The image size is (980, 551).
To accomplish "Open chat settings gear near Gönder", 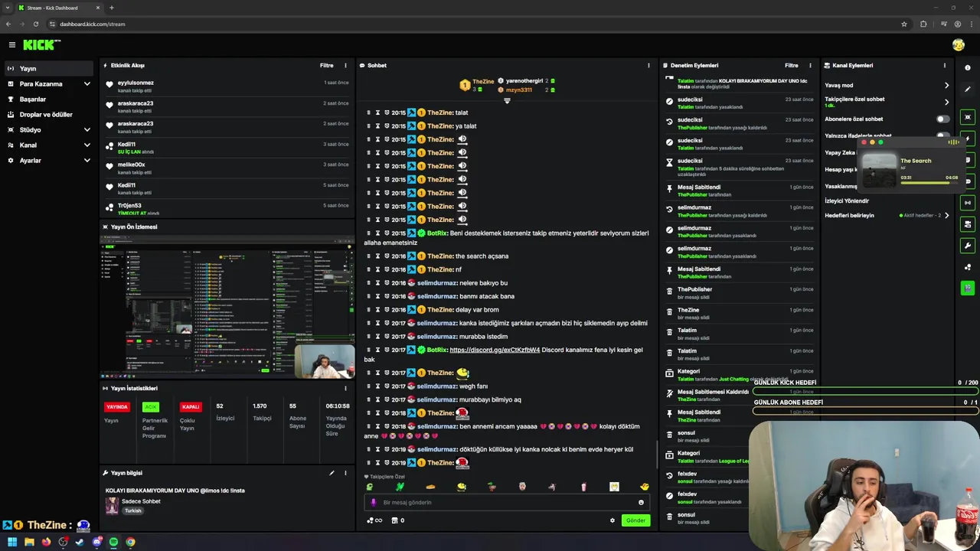I will coord(612,520).
